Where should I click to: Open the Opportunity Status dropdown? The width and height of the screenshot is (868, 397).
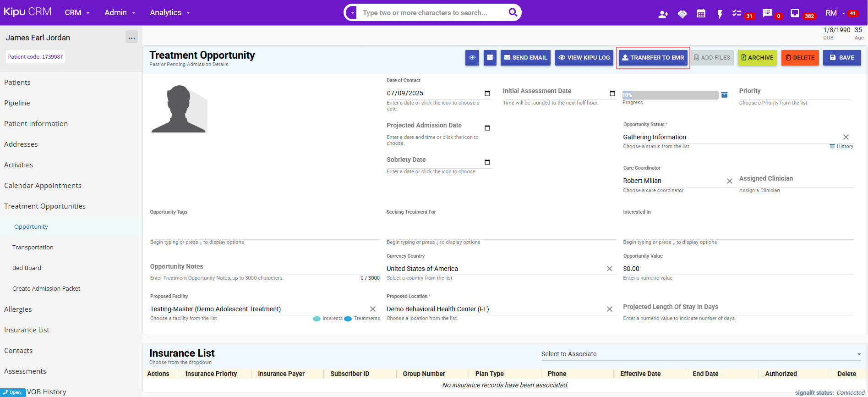click(x=731, y=137)
